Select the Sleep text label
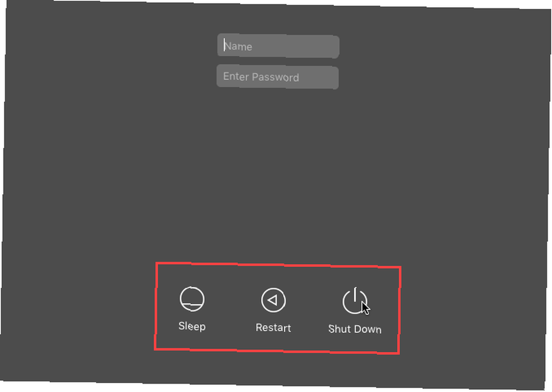The image size is (552, 392). pos(192,326)
